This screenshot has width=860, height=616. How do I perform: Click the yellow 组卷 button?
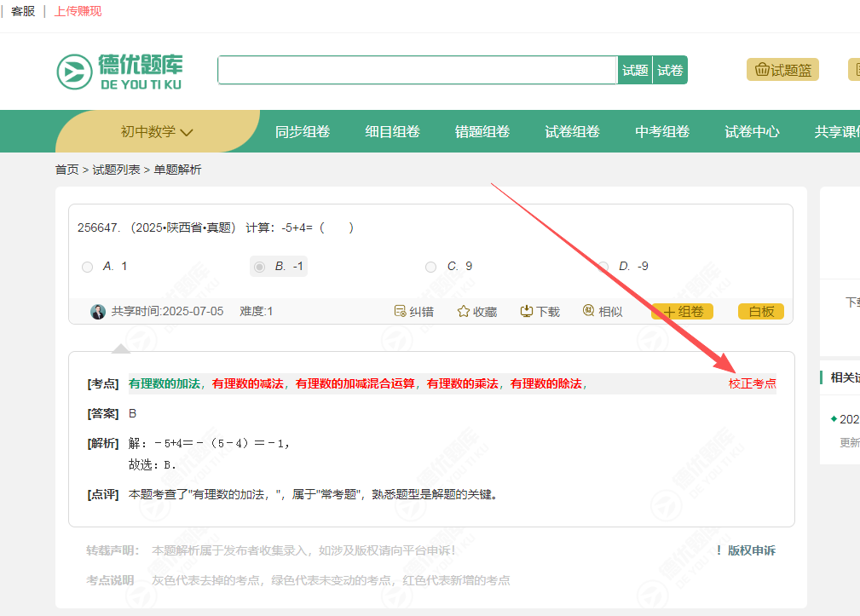[683, 311]
